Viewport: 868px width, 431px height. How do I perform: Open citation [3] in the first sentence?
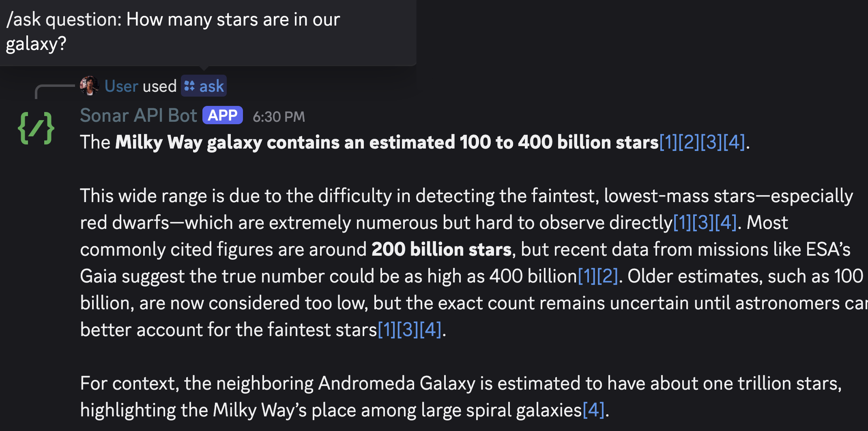tap(712, 142)
